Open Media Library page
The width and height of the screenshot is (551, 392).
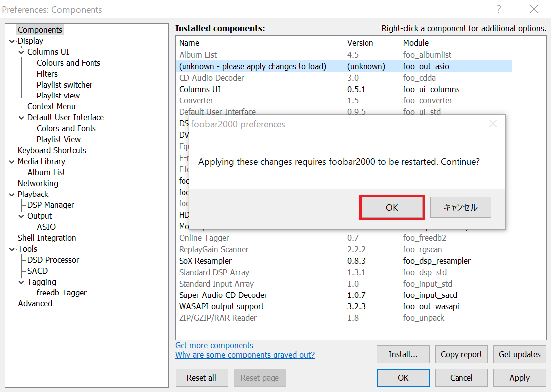click(41, 161)
